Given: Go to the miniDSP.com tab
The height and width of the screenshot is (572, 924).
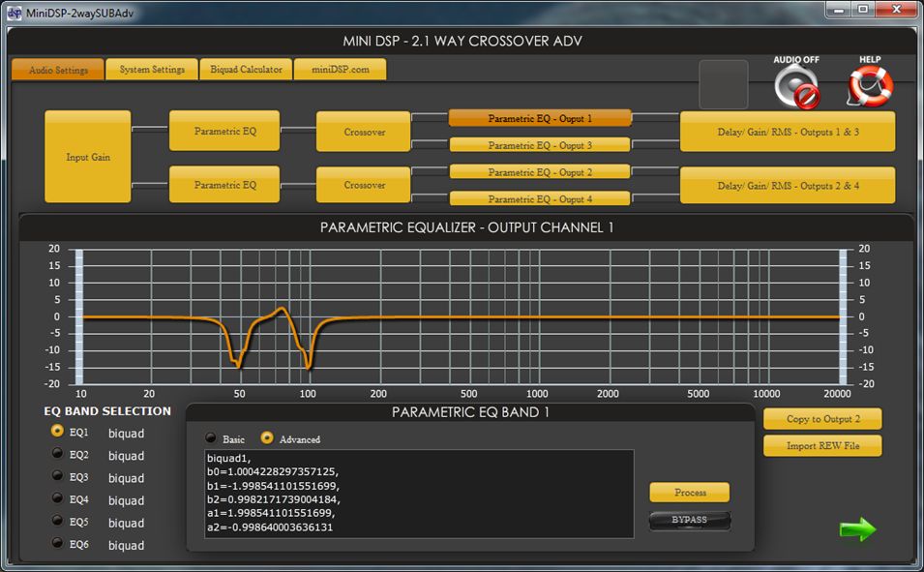Looking at the screenshot, I should click(x=340, y=69).
